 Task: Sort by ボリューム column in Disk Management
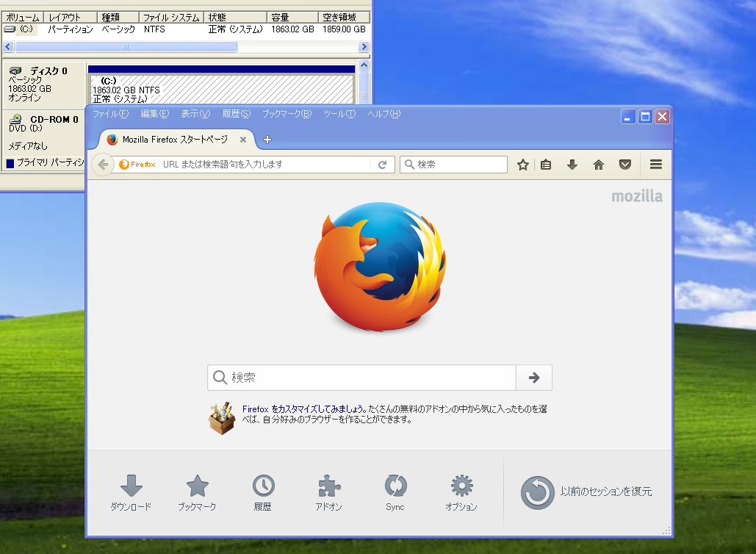23,18
